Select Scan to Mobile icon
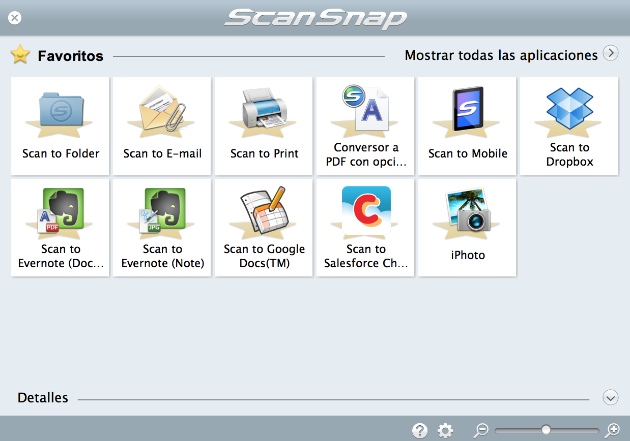Image resolution: width=630 pixels, height=441 pixels. pos(467,125)
